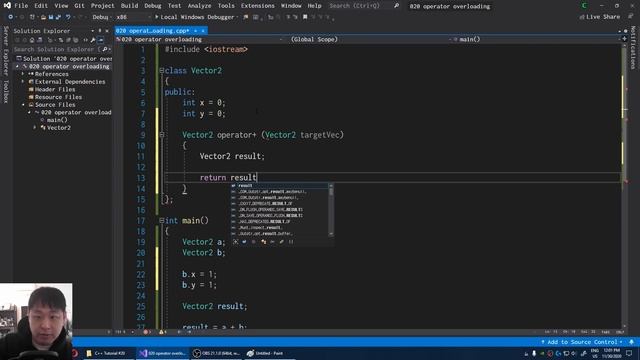Toggle the first IntelliSense filter icon

tap(236, 242)
